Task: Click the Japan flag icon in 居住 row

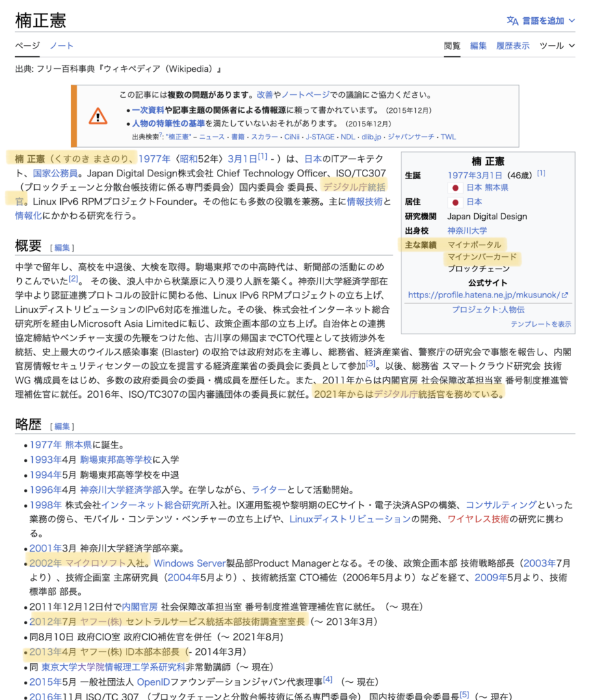Action: tap(455, 202)
